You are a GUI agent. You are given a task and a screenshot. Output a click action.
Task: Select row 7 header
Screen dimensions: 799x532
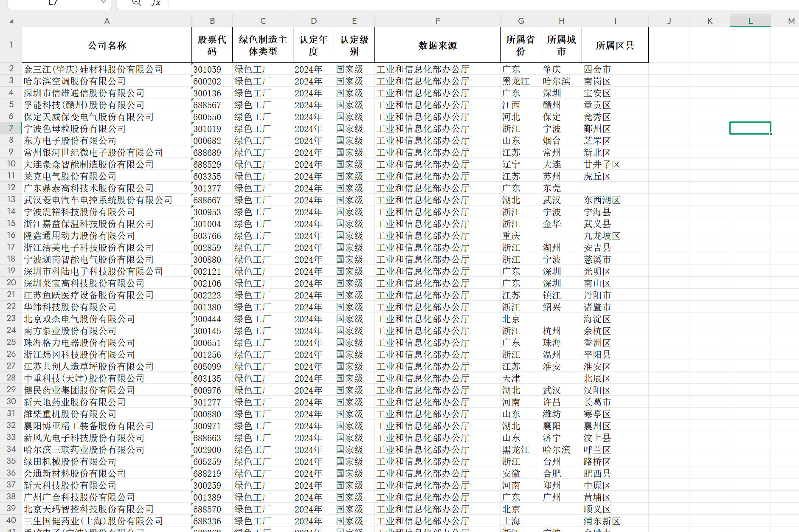click(x=11, y=128)
